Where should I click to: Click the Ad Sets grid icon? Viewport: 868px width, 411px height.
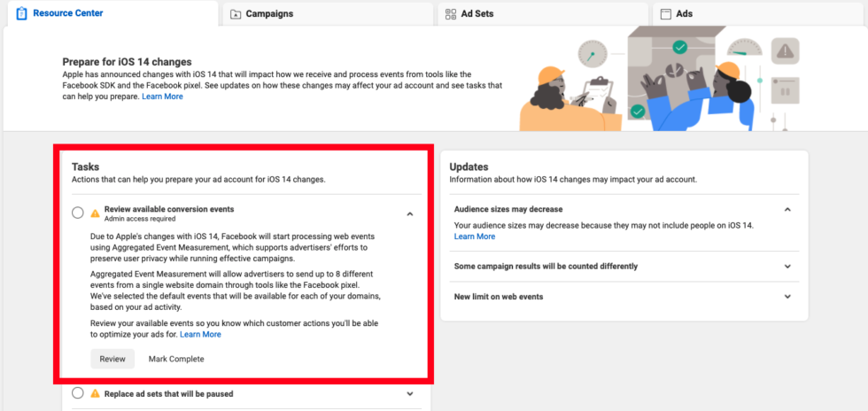(451, 14)
